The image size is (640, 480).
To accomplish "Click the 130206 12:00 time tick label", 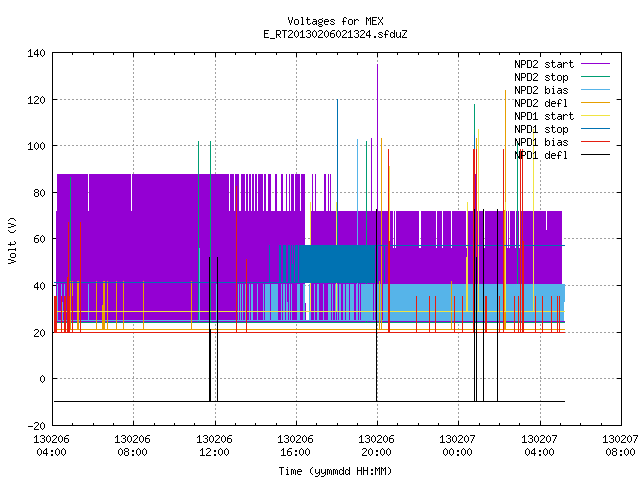I will point(214,446).
